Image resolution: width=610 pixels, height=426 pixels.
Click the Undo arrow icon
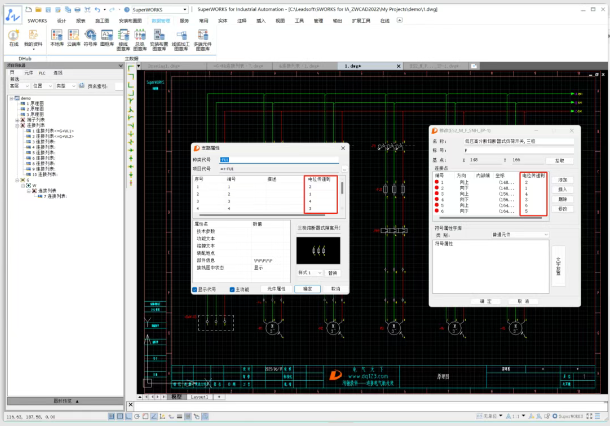coord(97,9)
